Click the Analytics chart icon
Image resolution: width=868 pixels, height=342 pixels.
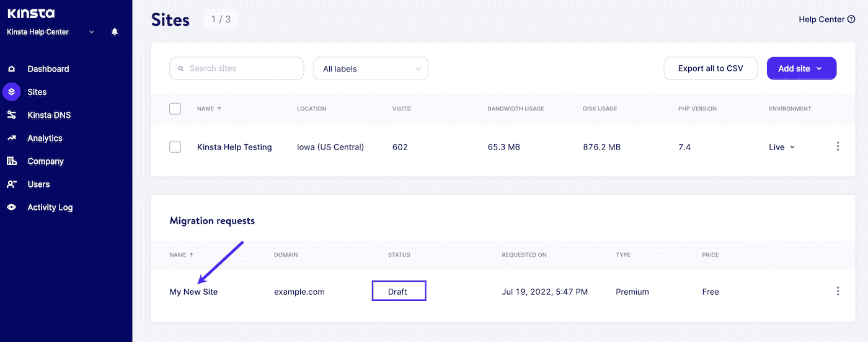tap(12, 138)
